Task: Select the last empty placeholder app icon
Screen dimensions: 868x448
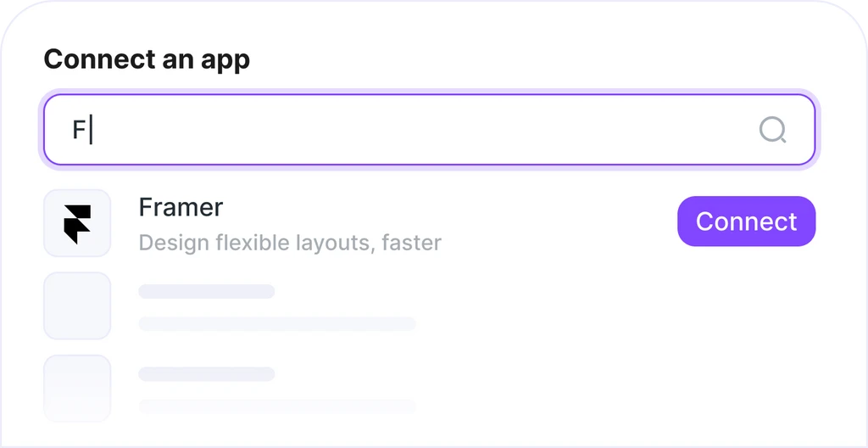Action: [x=77, y=388]
